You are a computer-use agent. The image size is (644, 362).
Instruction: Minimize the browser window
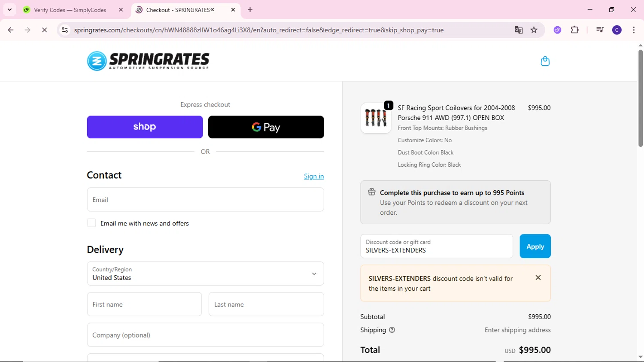[x=590, y=9]
